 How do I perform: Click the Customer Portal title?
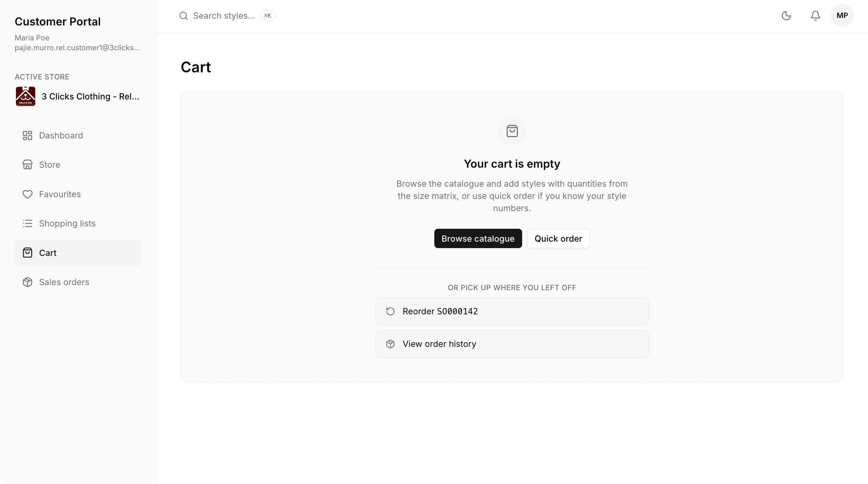pyautogui.click(x=58, y=22)
